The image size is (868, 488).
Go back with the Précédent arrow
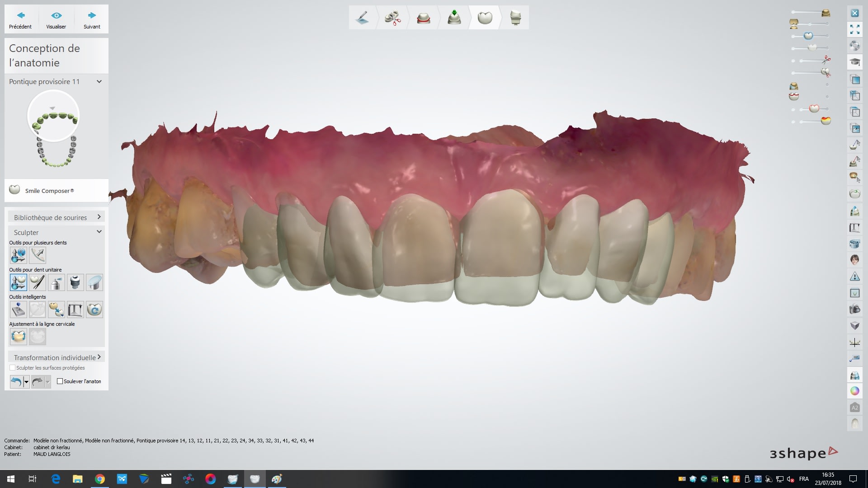(20, 20)
